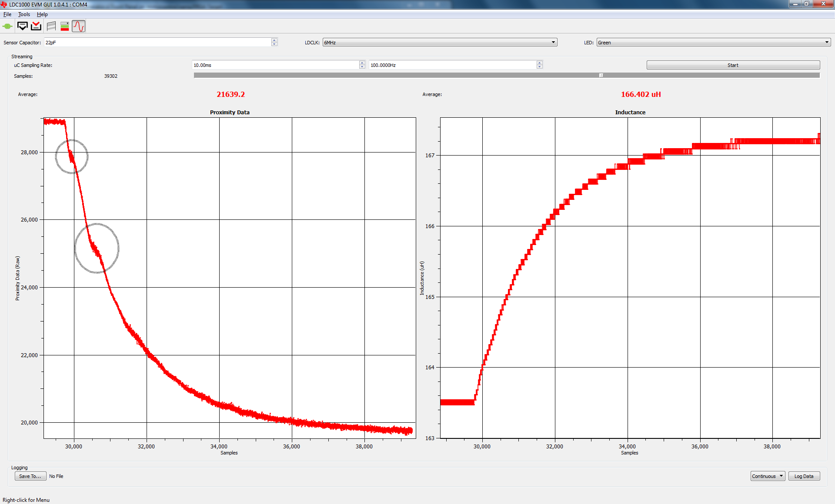Click the 28,000 label on the proximity axis

tap(29, 152)
